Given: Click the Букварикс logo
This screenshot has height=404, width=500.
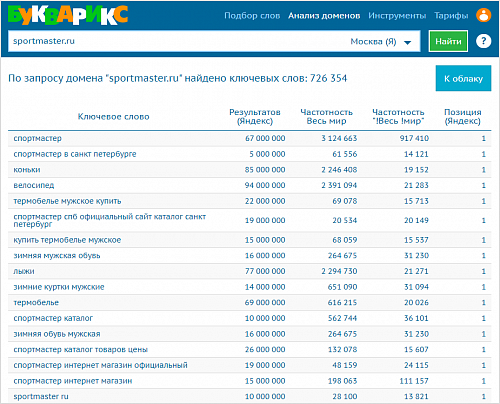Looking at the screenshot, I should coord(68,15).
